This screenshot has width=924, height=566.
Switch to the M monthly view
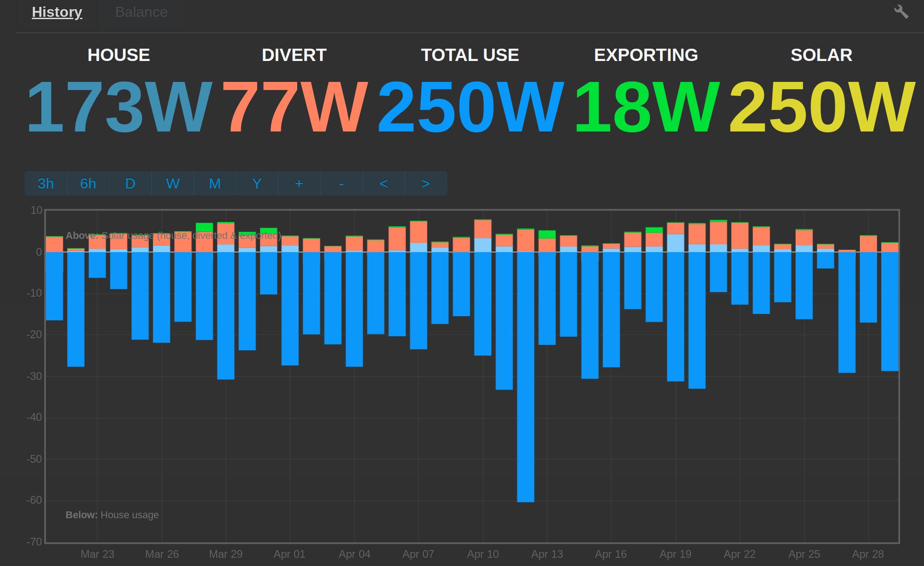point(215,183)
